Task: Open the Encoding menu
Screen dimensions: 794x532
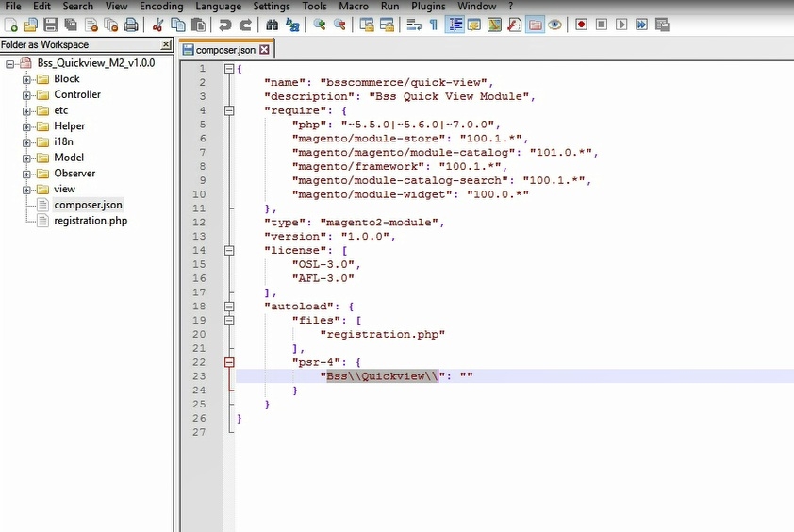Action: click(161, 6)
